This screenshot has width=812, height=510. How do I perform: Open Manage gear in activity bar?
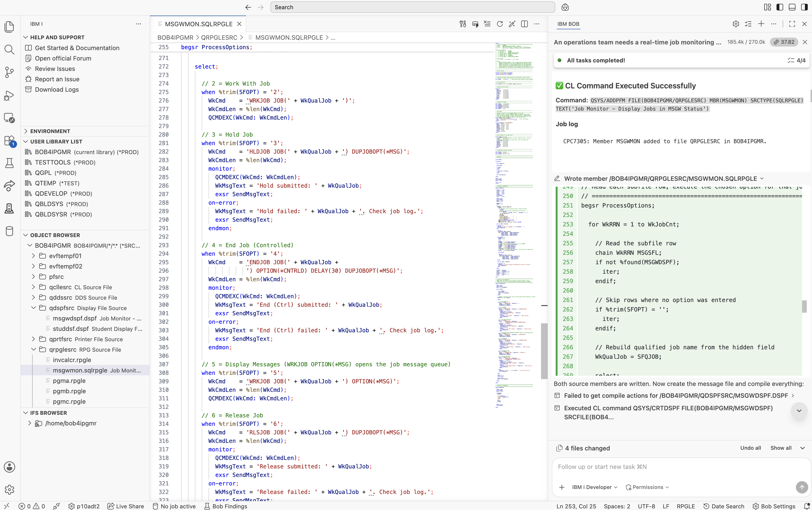click(x=9, y=489)
